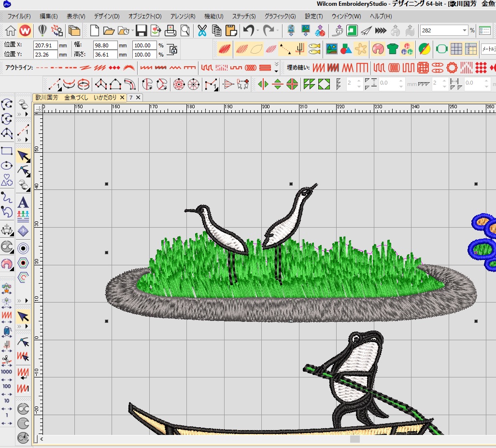Toggle the show outlines leaf icon
The image size is (496, 448).
(256, 49)
